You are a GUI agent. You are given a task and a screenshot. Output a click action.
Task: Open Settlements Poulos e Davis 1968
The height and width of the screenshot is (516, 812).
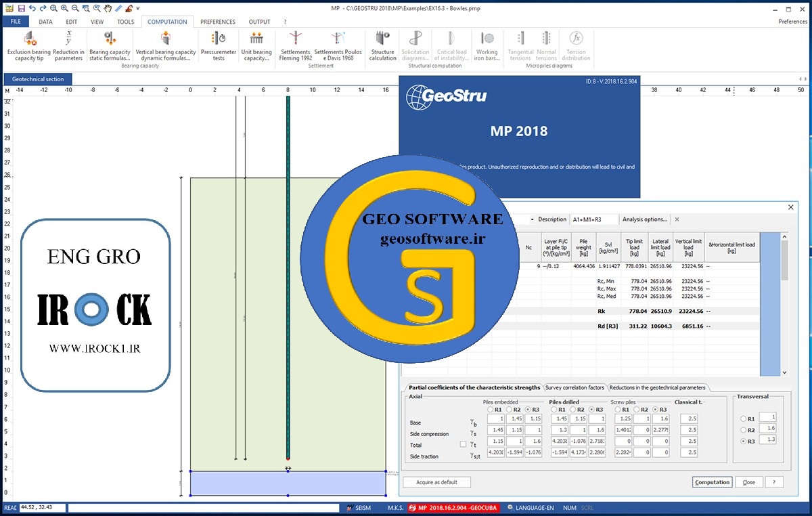click(x=338, y=39)
